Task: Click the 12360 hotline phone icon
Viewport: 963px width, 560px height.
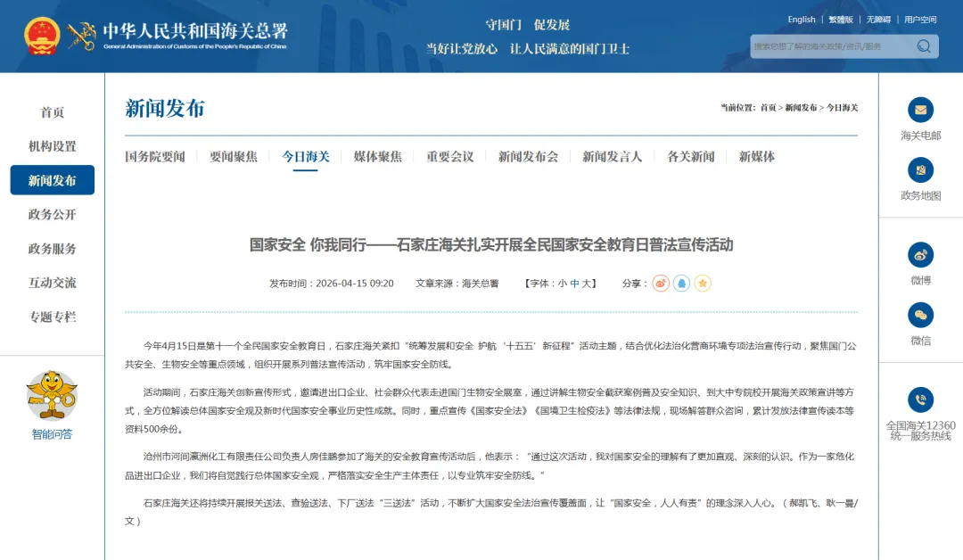Action: click(920, 399)
